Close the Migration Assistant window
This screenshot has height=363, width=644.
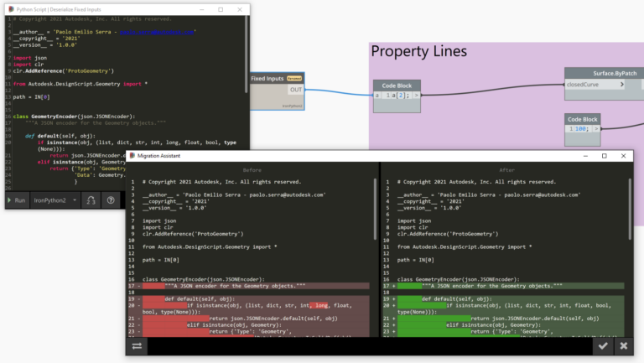point(624,156)
